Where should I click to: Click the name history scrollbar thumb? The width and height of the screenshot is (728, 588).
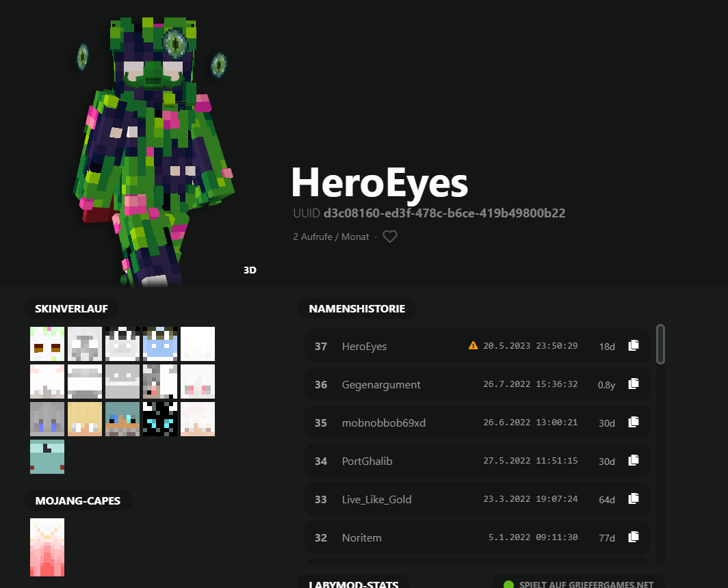(661, 344)
